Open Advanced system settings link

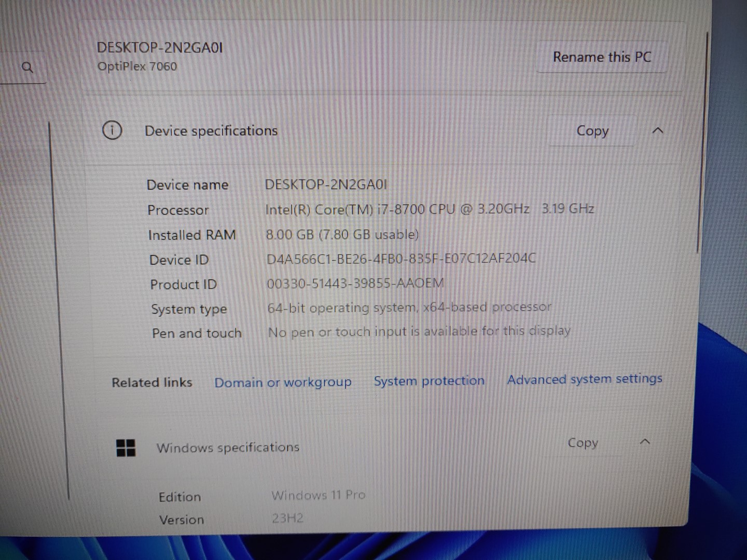585,380
